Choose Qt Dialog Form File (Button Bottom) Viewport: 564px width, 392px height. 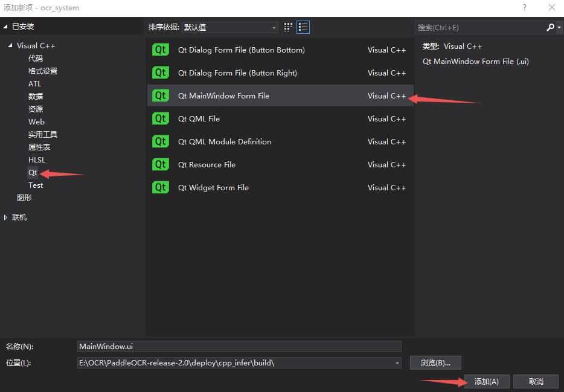tap(280, 50)
